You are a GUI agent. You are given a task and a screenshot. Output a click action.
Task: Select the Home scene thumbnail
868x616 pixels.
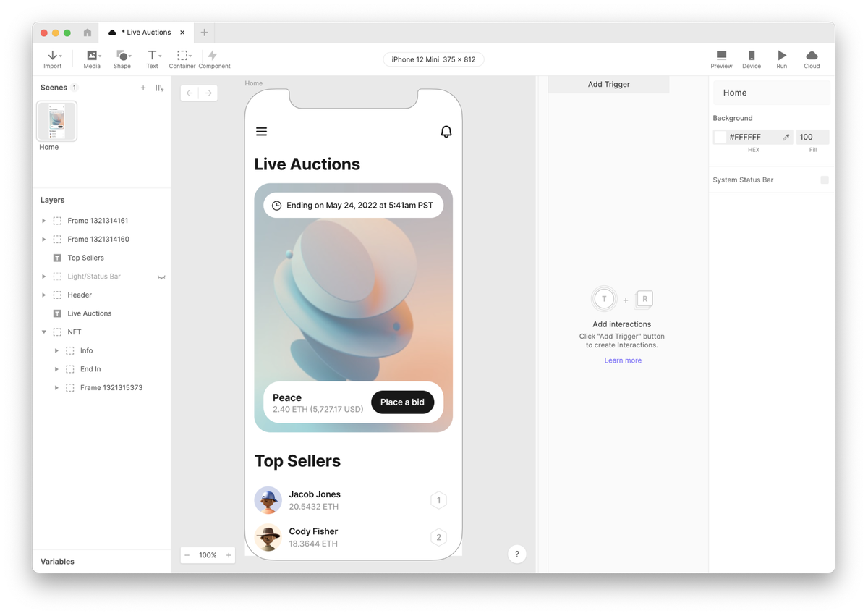click(56, 121)
